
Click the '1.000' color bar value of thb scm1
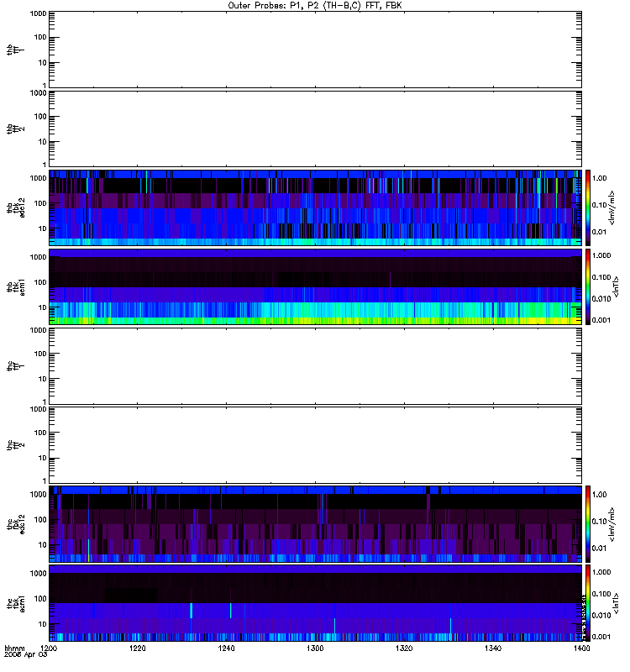pos(601,255)
